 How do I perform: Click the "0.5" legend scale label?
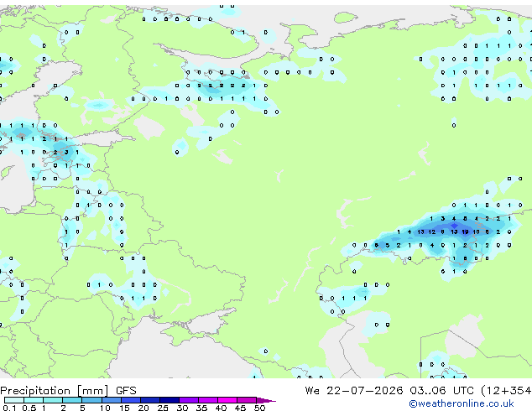click(x=29, y=408)
